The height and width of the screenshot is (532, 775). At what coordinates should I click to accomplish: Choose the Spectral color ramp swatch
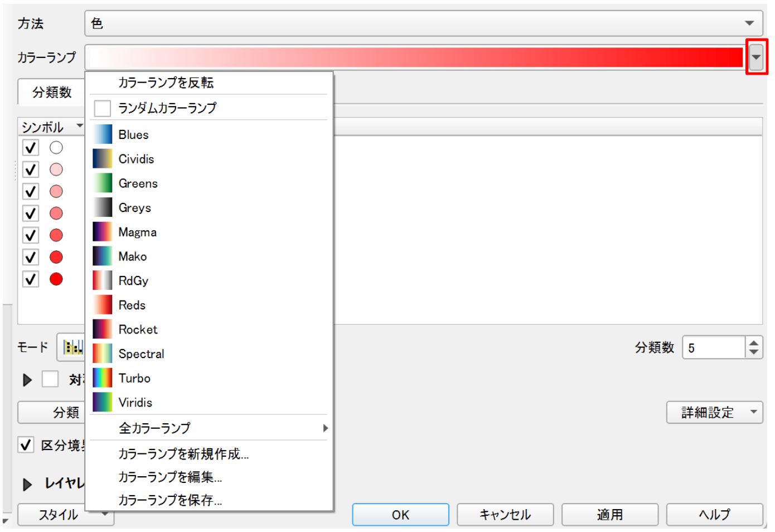pyautogui.click(x=103, y=354)
